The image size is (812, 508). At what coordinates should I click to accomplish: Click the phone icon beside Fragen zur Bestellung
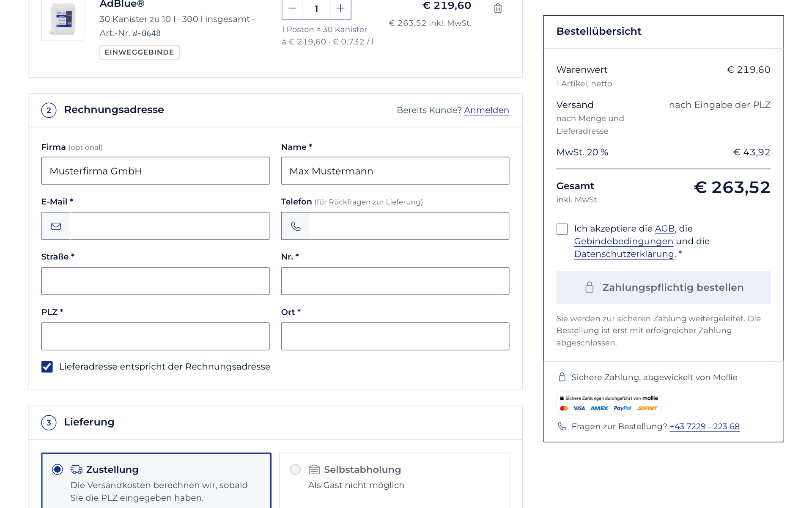coord(562,426)
